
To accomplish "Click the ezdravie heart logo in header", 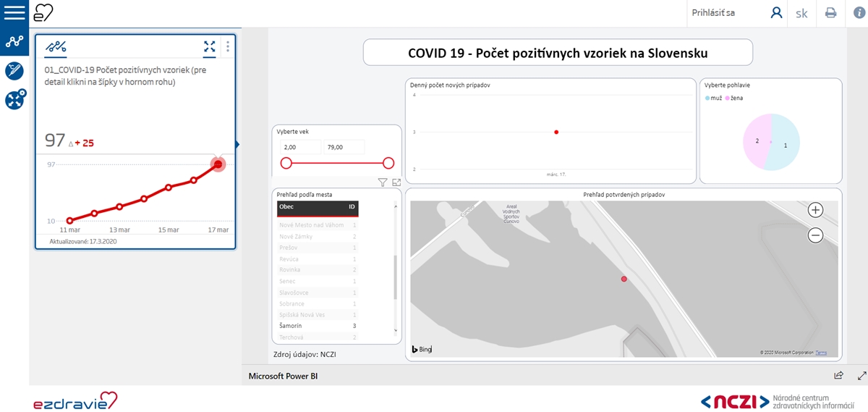I will 44,12.
